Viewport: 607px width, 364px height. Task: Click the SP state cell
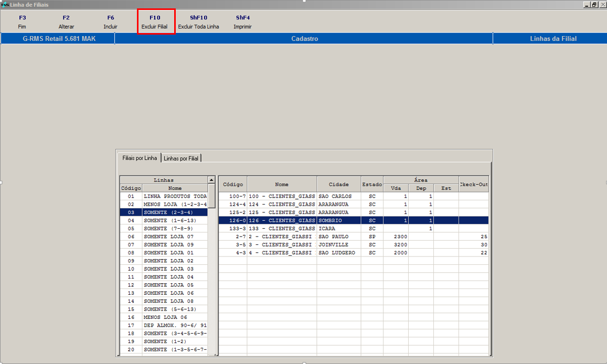pyautogui.click(x=372, y=237)
